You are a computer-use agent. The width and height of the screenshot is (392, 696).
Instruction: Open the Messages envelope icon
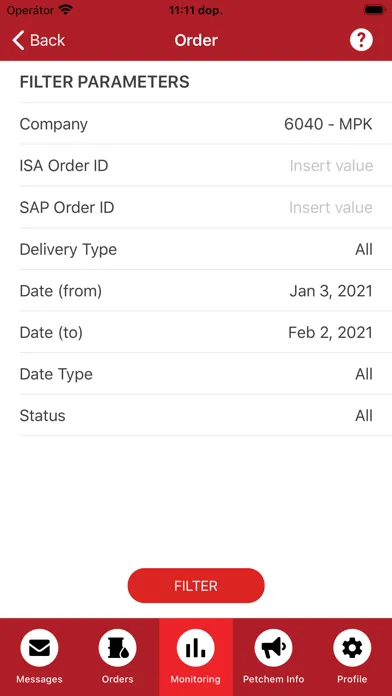(x=39, y=649)
